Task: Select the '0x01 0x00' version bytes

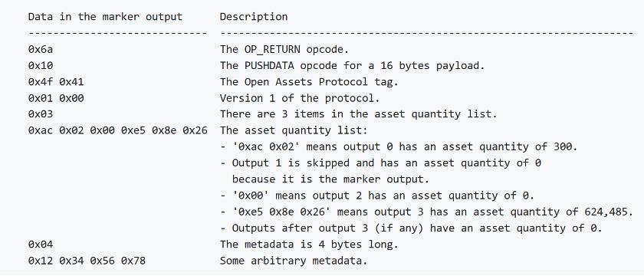Action: point(56,98)
